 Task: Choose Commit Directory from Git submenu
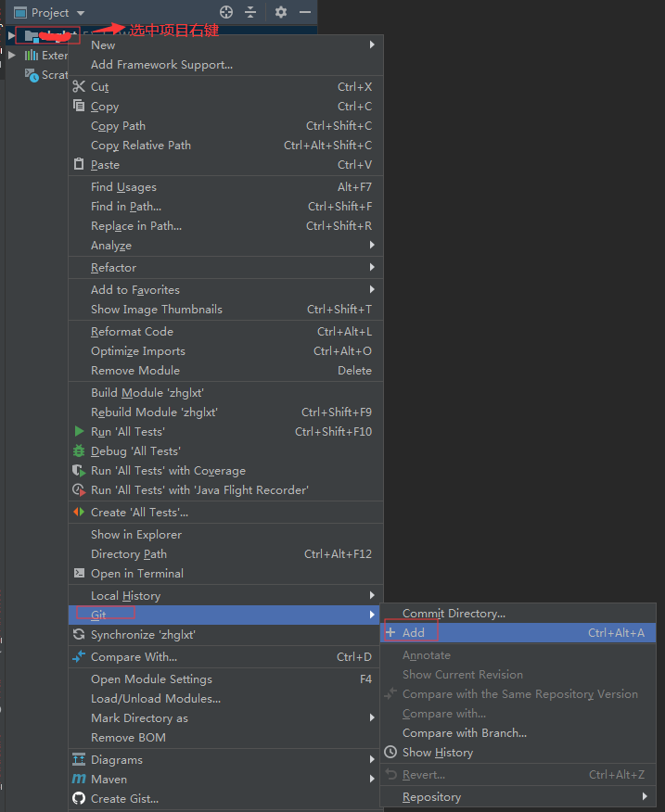453,613
